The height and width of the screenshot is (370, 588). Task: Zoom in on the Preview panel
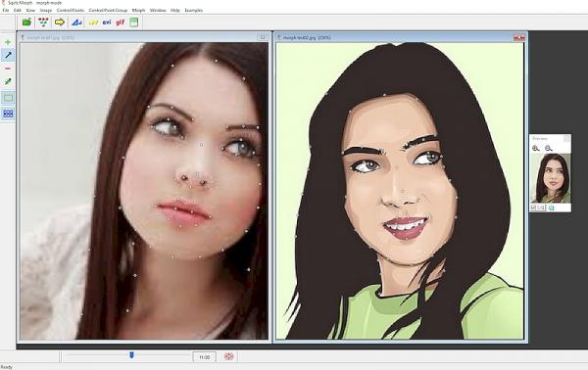pos(536,149)
